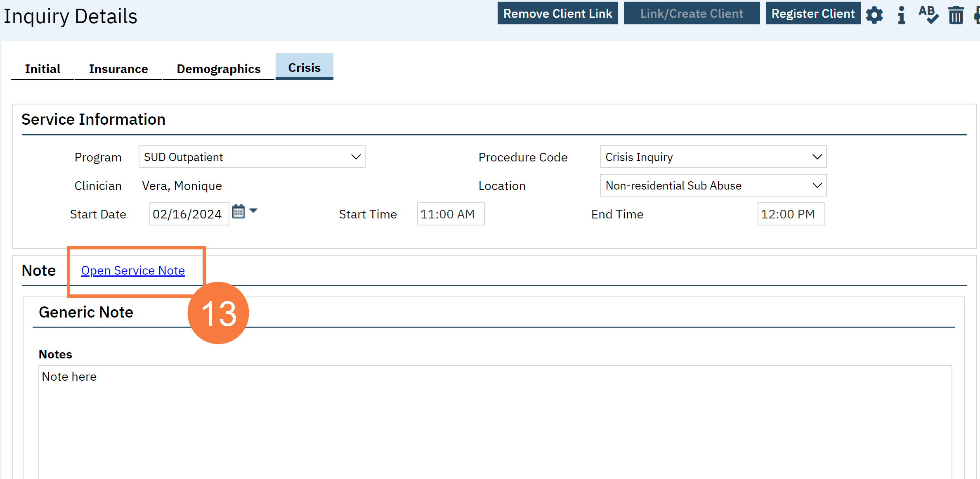Click the Remove Client Link button
This screenshot has width=980, height=479.
[557, 13]
